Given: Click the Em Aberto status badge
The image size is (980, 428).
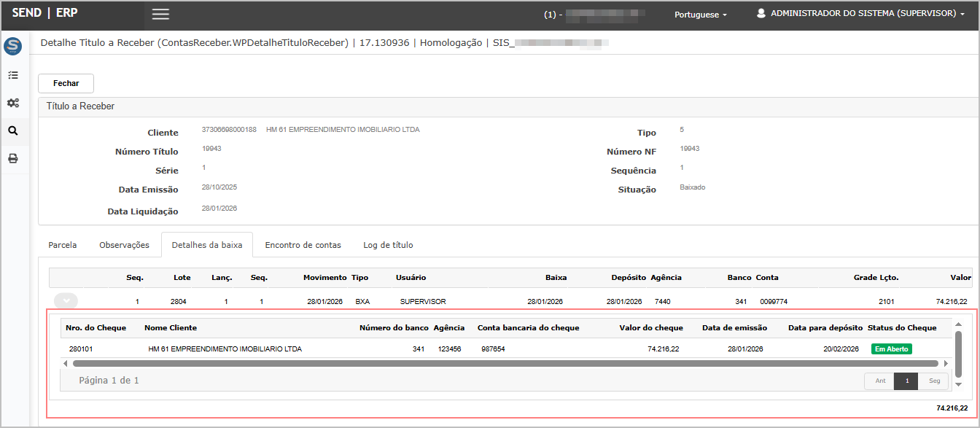Looking at the screenshot, I should (x=891, y=349).
